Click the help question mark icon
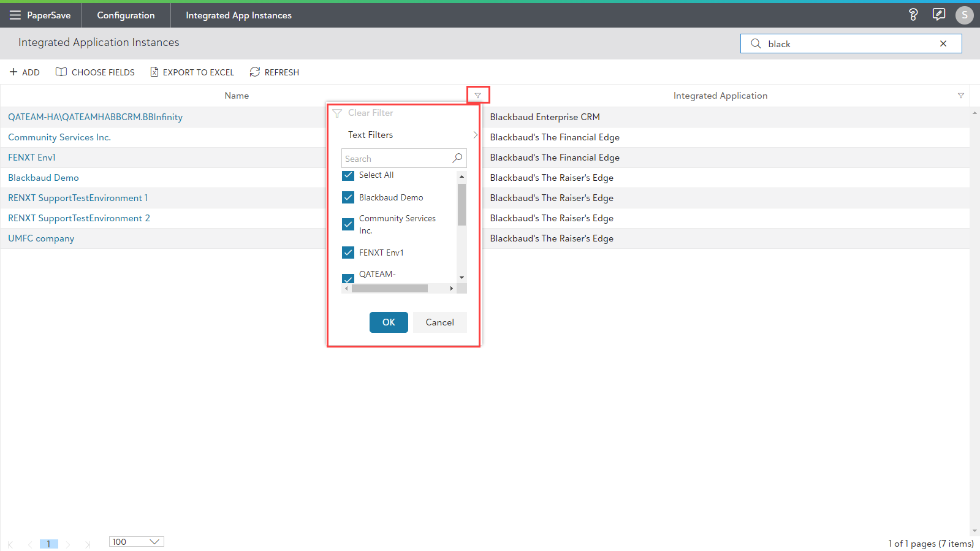Screen dimensions: 980x551 click(x=913, y=15)
